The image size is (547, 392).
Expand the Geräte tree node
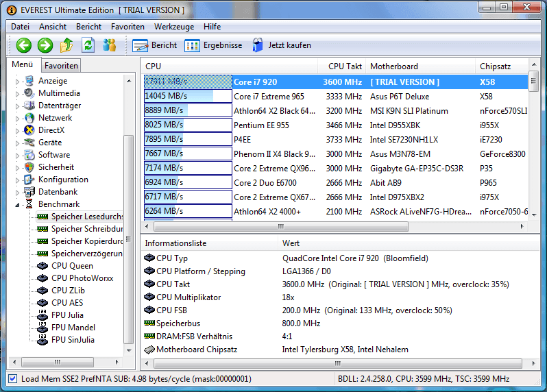point(17,143)
